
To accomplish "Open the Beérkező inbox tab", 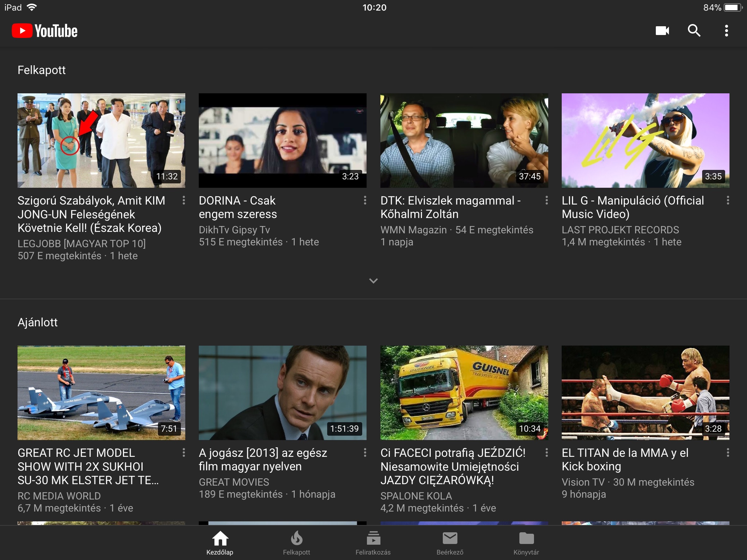I will click(x=450, y=543).
